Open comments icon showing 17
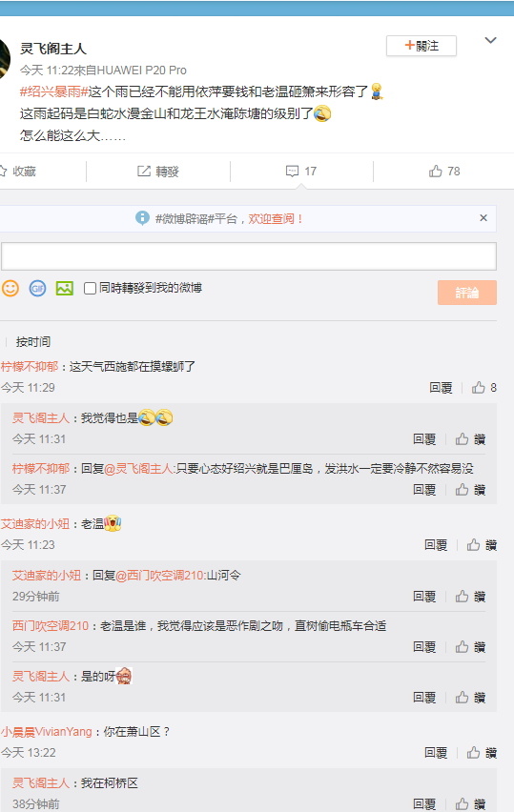The width and height of the screenshot is (514, 812). click(x=301, y=172)
